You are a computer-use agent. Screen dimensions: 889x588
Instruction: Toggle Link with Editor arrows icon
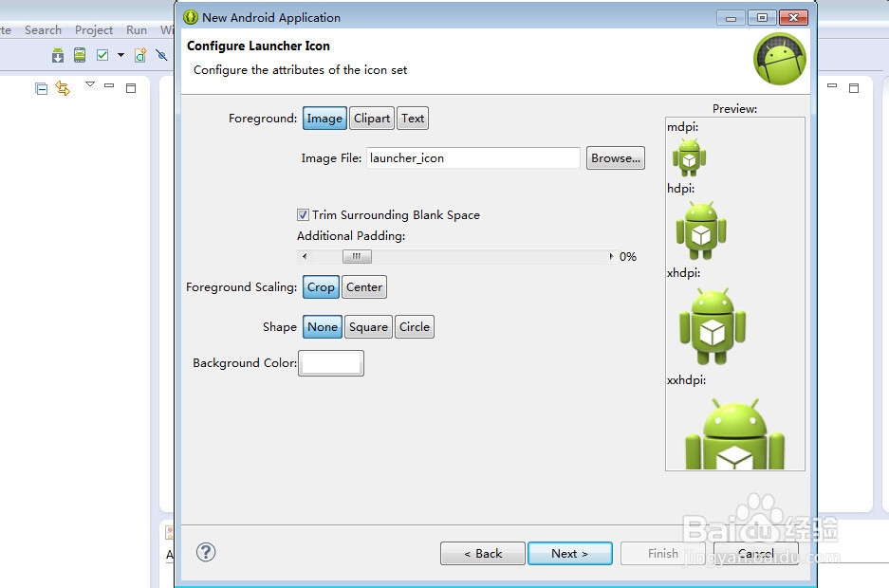pyautogui.click(x=63, y=88)
